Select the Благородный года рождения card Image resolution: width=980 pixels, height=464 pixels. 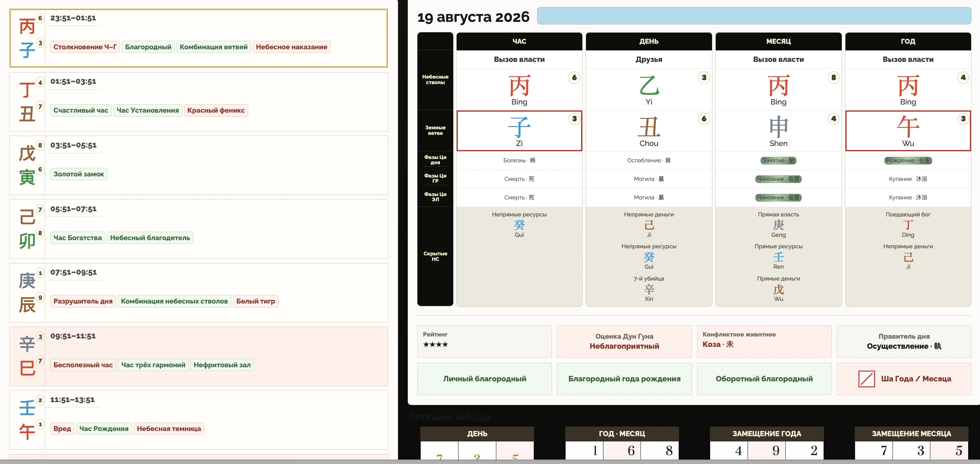point(624,379)
